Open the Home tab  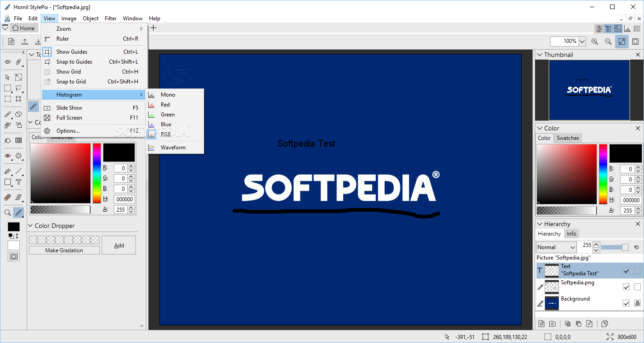pos(23,28)
